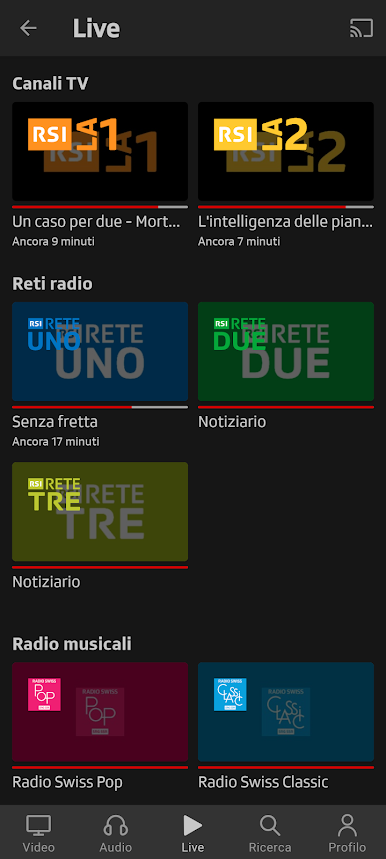Play Rete Tre radio station
The image size is (386, 859).
[x=100, y=512]
